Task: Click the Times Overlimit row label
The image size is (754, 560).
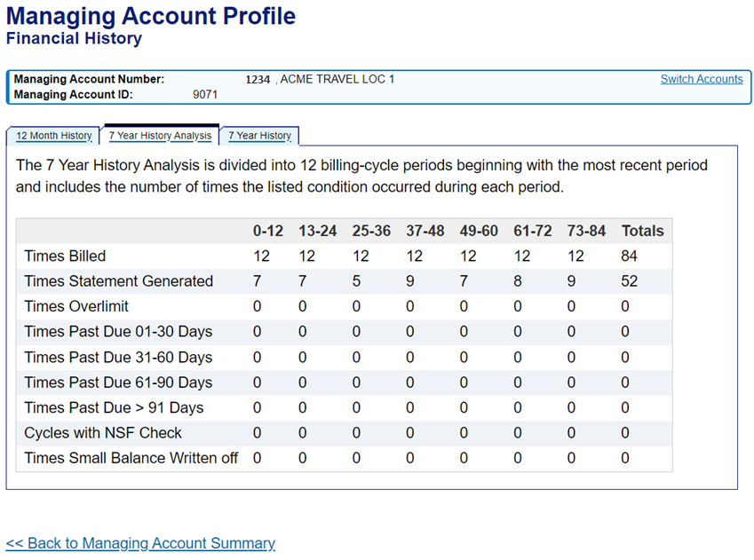Action: [x=76, y=306]
